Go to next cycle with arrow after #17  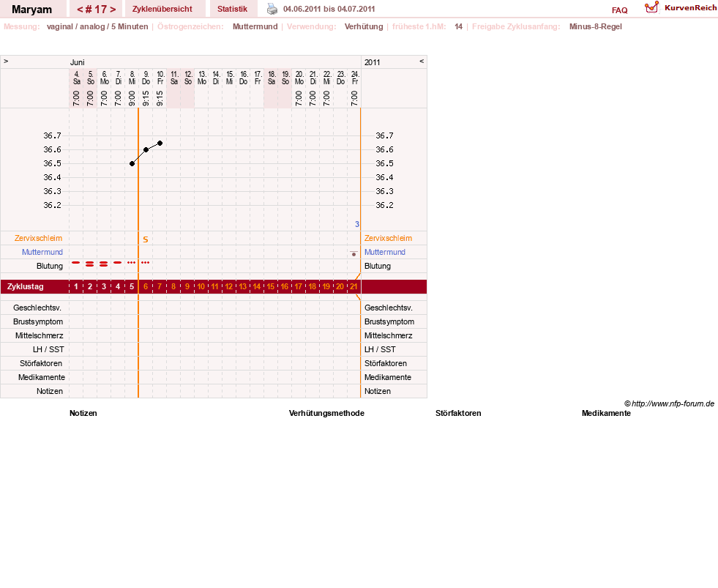click(x=113, y=10)
